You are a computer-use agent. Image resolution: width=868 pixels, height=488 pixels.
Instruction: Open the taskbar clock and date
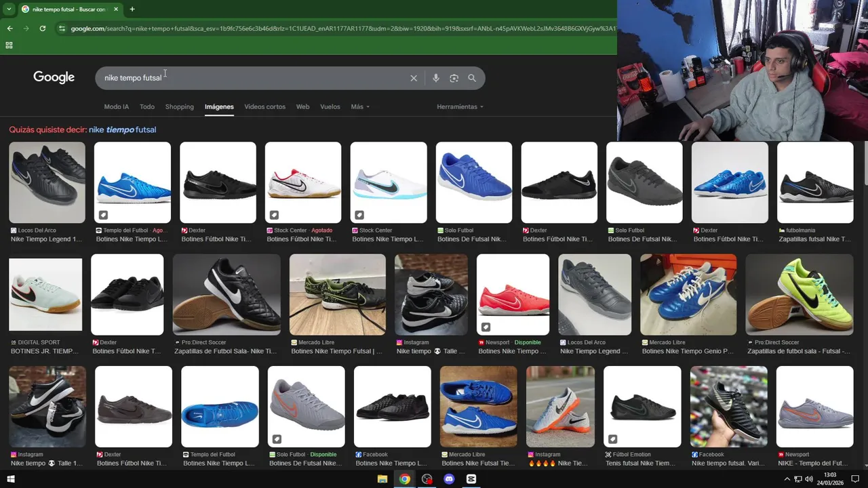(x=830, y=479)
